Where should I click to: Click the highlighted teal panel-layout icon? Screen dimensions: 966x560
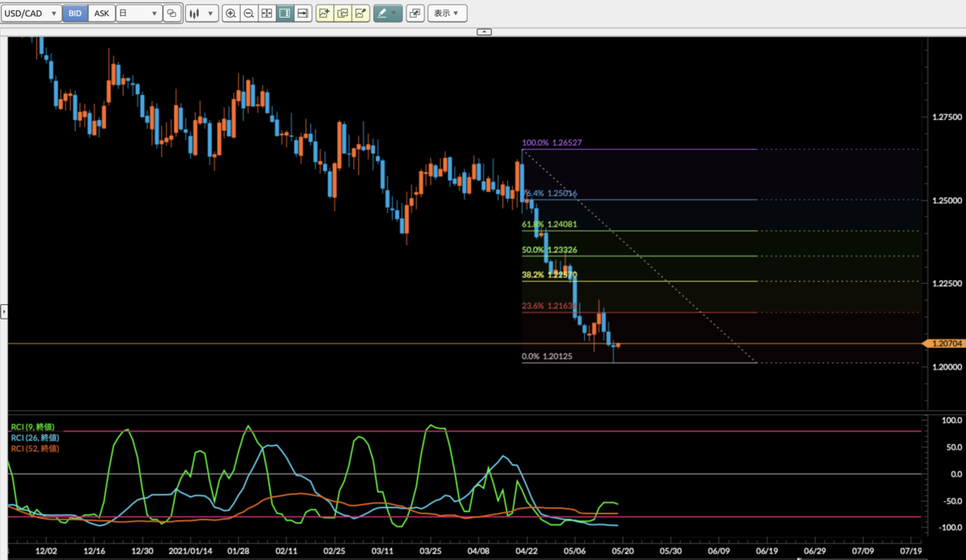(284, 14)
